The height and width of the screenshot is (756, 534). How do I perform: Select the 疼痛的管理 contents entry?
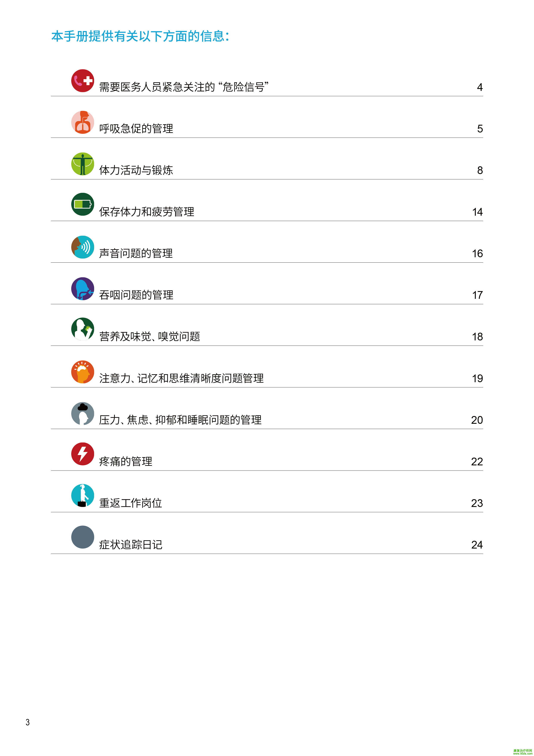coord(125,461)
